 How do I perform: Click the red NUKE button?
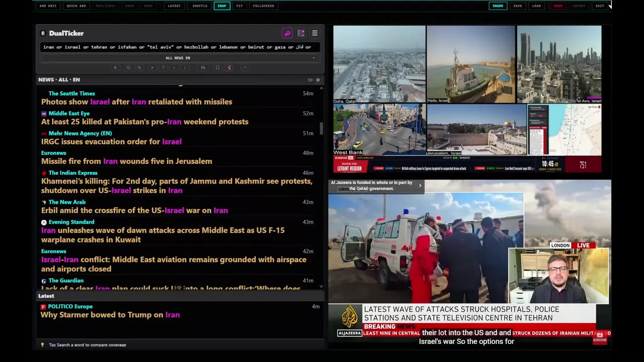tap(558, 6)
